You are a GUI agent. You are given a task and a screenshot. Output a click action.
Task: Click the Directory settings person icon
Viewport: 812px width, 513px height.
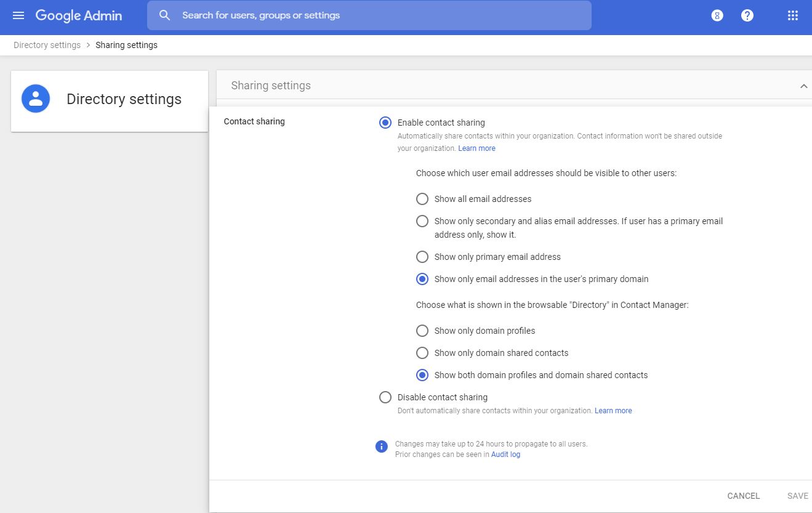[36, 99]
